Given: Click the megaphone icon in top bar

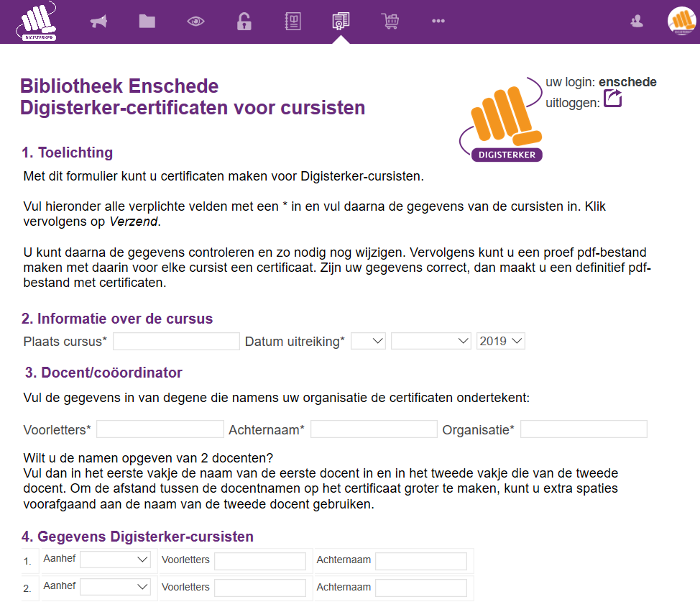Looking at the screenshot, I should coord(98,21).
